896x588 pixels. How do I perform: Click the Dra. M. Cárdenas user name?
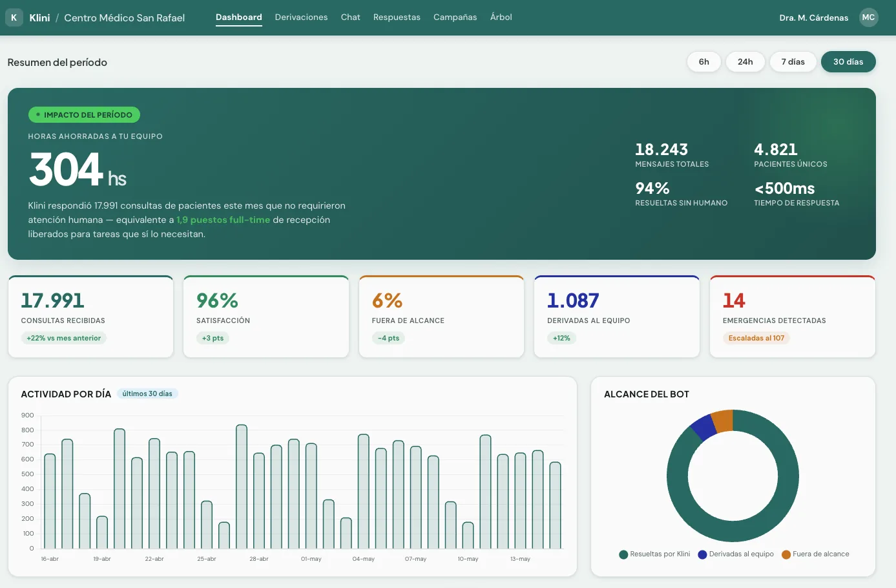814,18
